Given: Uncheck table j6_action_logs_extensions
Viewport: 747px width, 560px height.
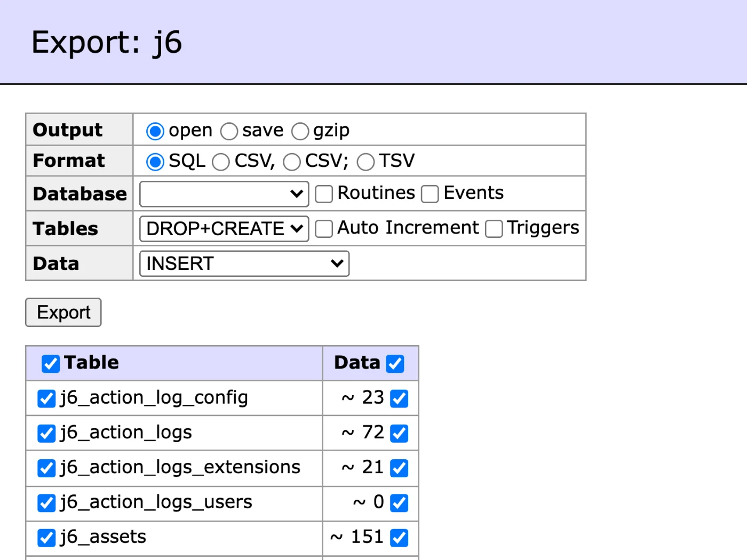Looking at the screenshot, I should tap(46, 468).
